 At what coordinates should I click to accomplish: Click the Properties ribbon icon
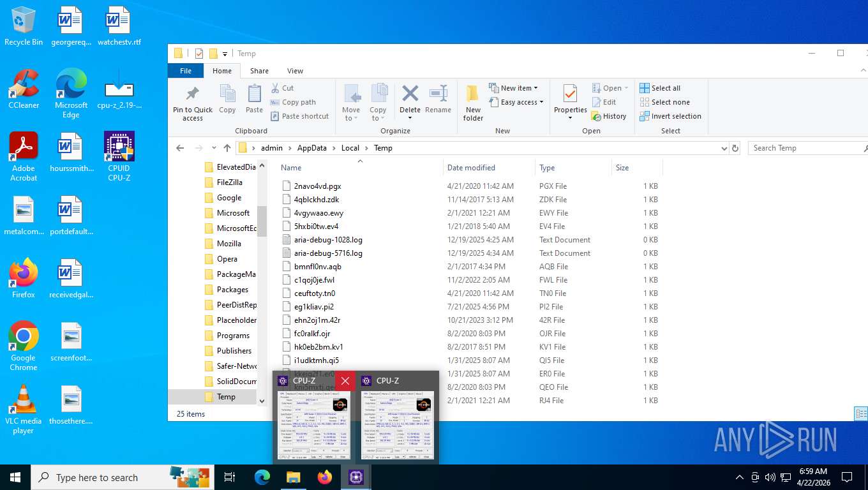(570, 102)
